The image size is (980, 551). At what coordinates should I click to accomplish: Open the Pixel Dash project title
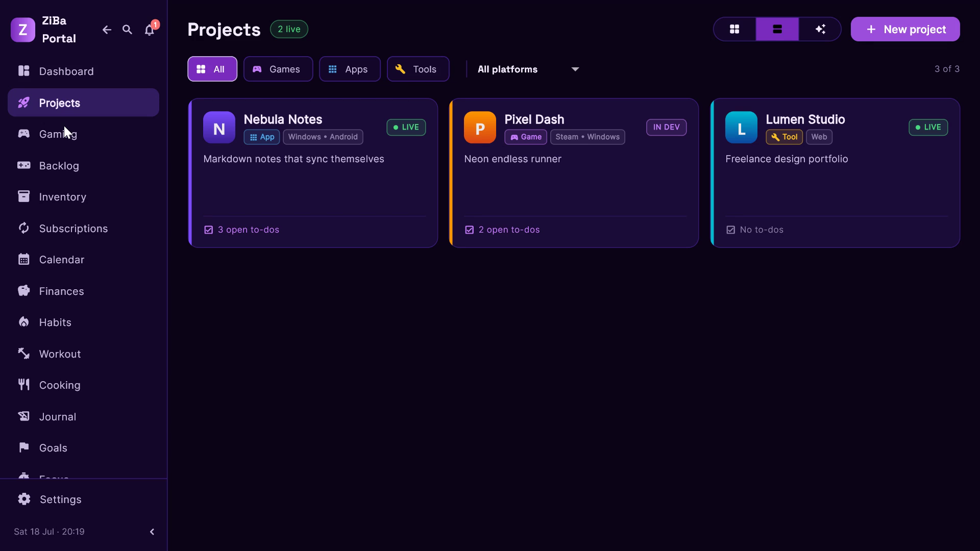pyautogui.click(x=534, y=119)
